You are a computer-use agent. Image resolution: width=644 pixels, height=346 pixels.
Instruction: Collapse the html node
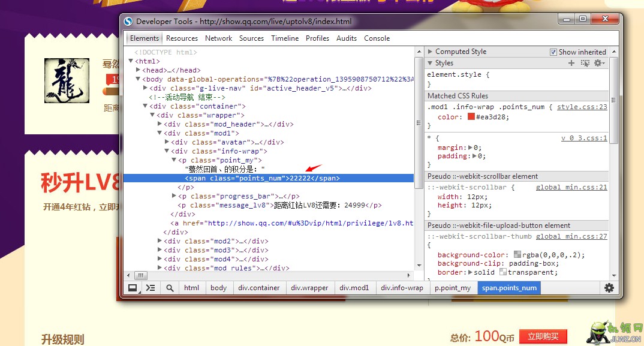pos(131,61)
